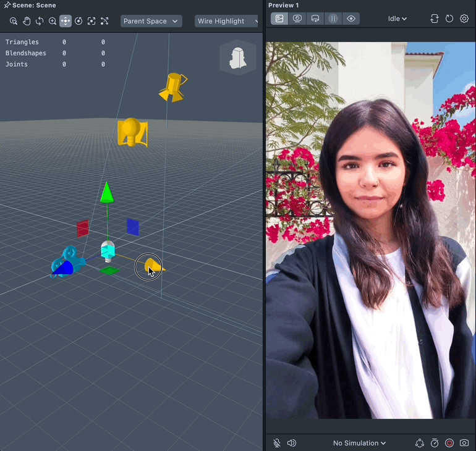Screen dimensions: 476x451
Task: Open preview settings gear
Action: 464,19
